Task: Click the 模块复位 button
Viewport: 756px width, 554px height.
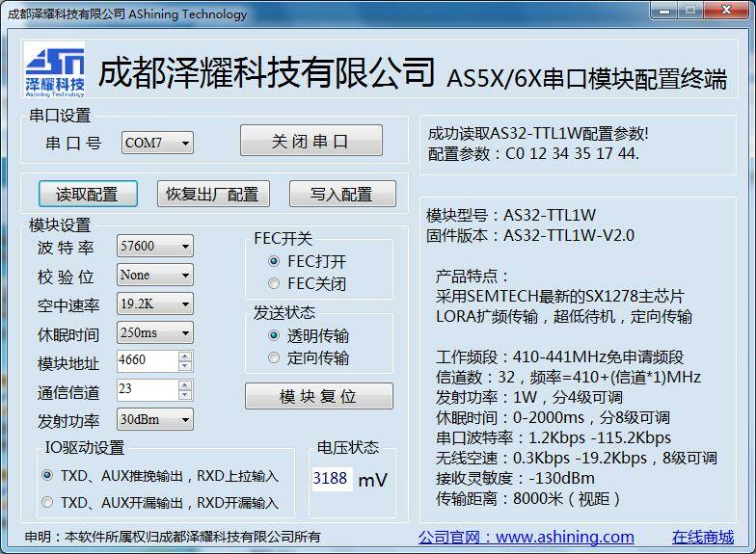Action: (x=318, y=397)
